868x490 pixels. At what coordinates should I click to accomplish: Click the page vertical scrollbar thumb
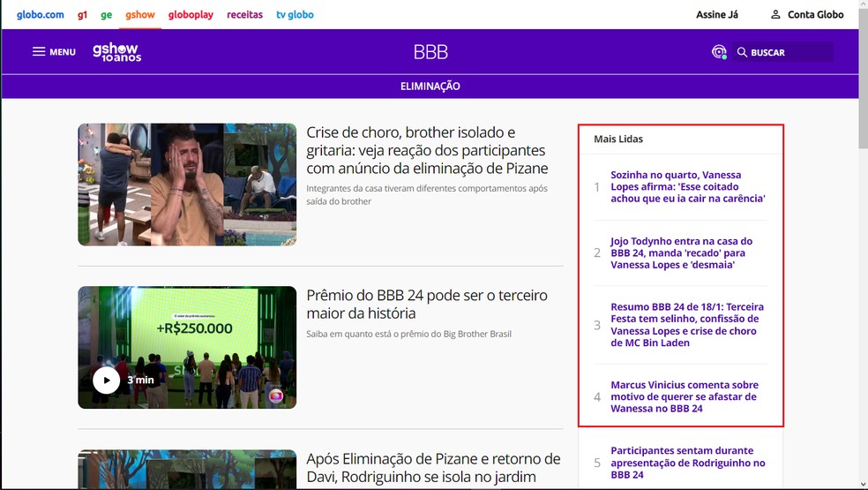coord(863,79)
